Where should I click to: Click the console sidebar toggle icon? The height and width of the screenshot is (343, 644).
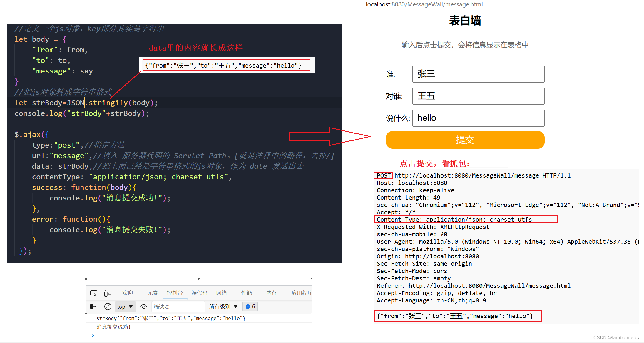pos(94,307)
